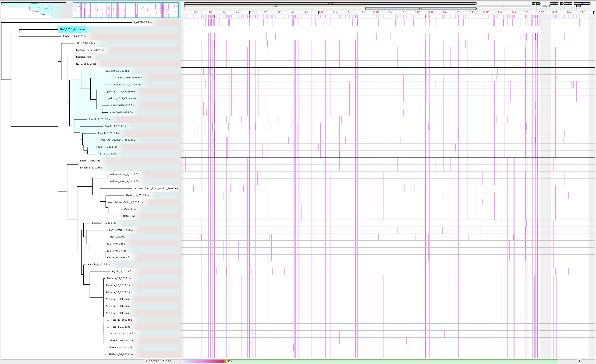Click the E gene annotation arrow
Viewport: 596px width, 364px height.
point(562,4)
